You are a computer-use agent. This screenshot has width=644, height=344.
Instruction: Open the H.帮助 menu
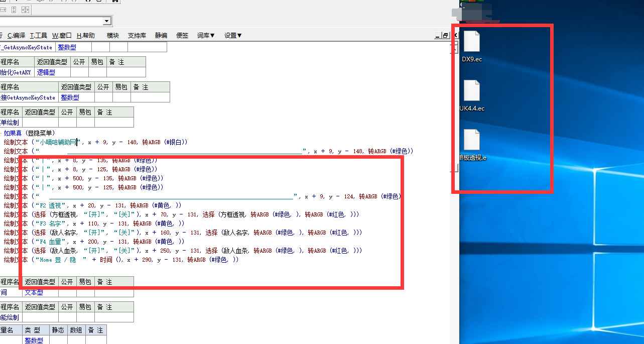(85, 36)
